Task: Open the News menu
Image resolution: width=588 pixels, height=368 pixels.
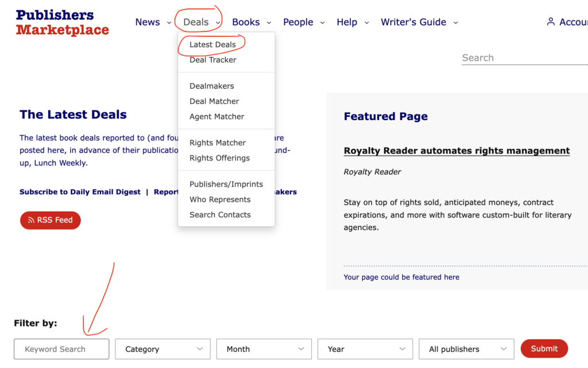Action: pyautogui.click(x=146, y=22)
